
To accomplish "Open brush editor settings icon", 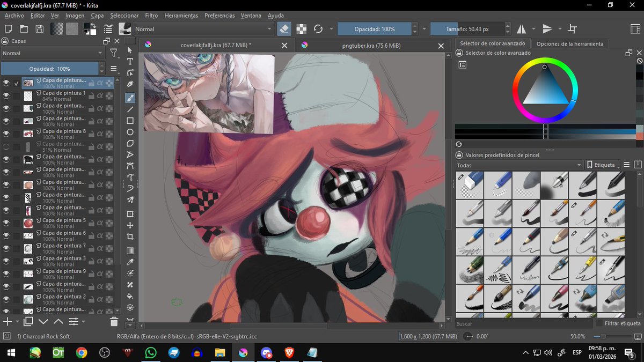I will coord(108,29).
